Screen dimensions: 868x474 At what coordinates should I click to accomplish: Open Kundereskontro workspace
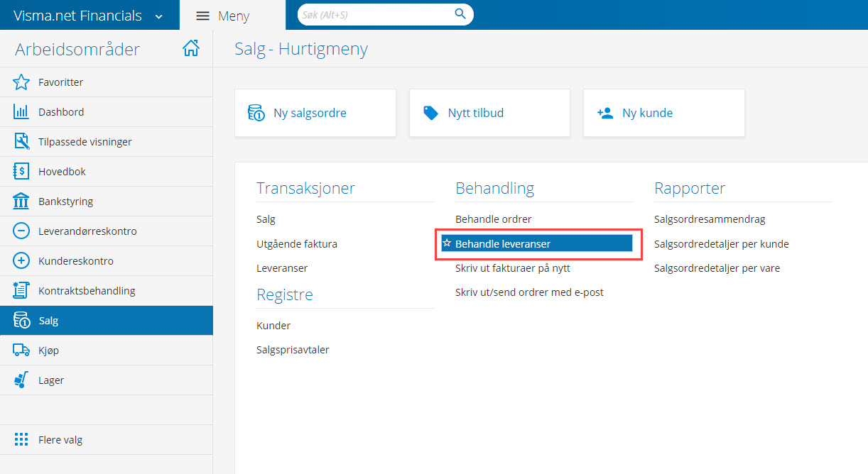pyautogui.click(x=107, y=261)
